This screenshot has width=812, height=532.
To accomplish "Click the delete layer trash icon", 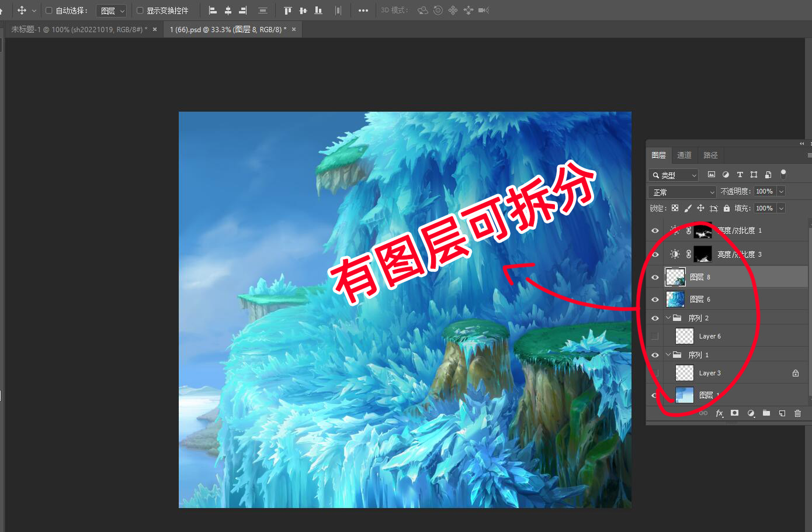I will (x=797, y=413).
